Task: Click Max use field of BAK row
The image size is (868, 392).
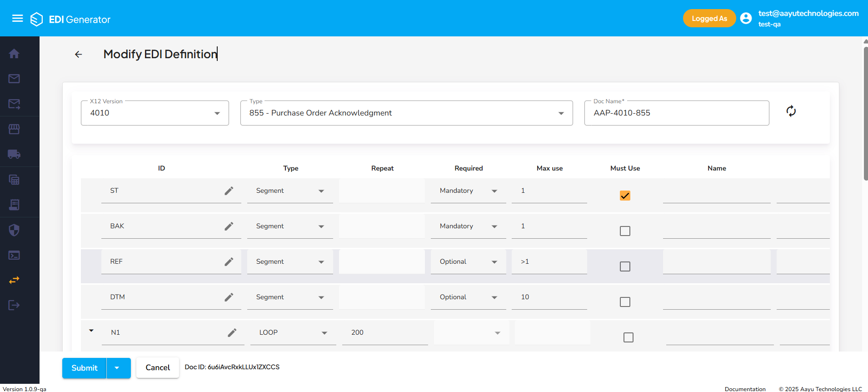Action: (549, 226)
